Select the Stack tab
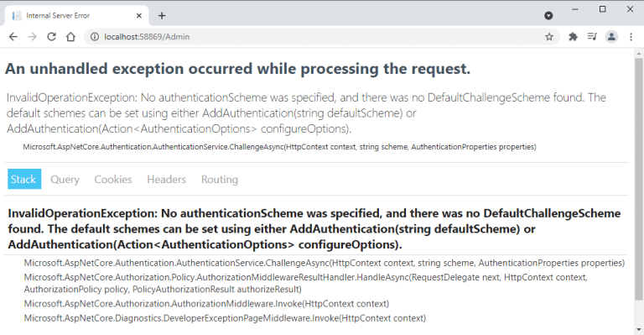The width and height of the screenshot is (644, 335). click(24, 179)
